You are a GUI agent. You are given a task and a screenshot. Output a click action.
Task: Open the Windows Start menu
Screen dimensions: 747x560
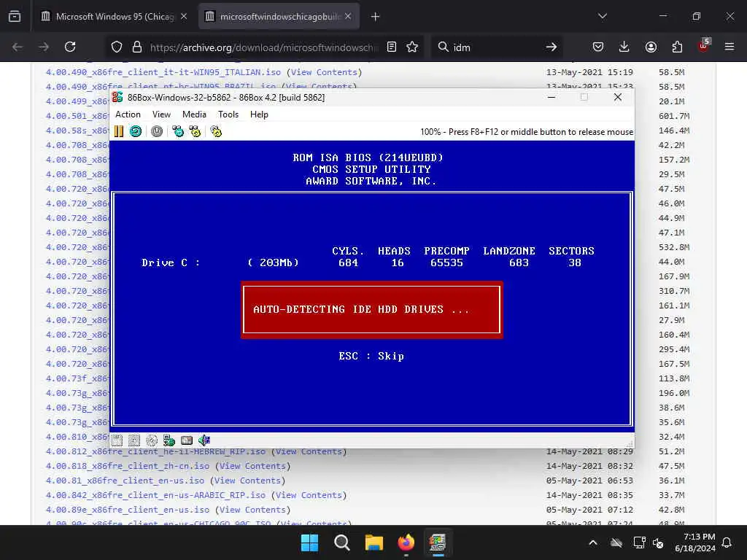pyautogui.click(x=309, y=542)
